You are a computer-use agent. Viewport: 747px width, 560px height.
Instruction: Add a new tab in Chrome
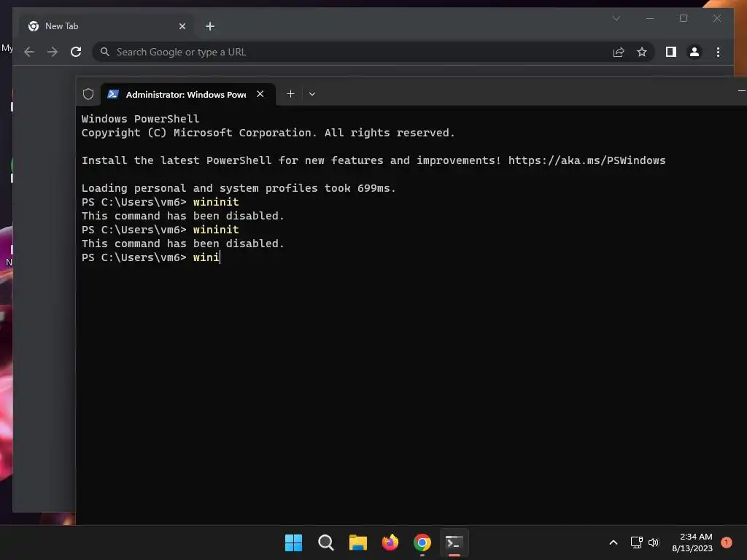click(x=210, y=26)
